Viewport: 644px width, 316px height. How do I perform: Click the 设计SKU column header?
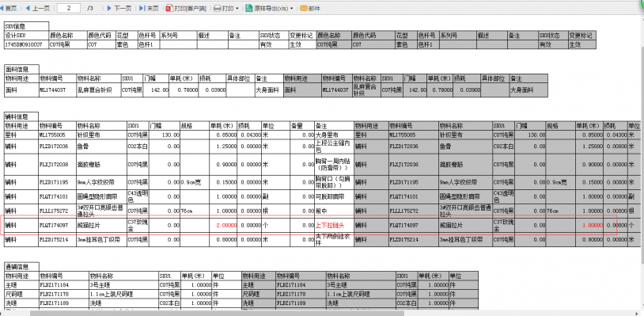(x=27, y=36)
